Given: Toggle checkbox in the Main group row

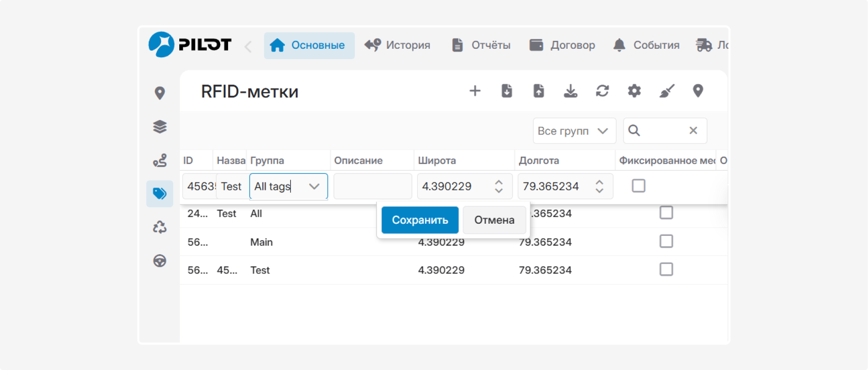Looking at the screenshot, I should click(x=666, y=242).
